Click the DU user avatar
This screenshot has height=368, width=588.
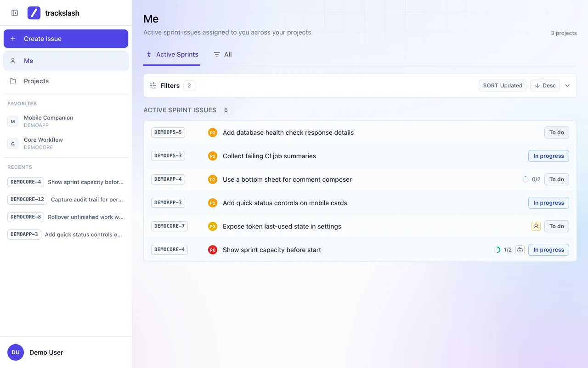(16, 352)
